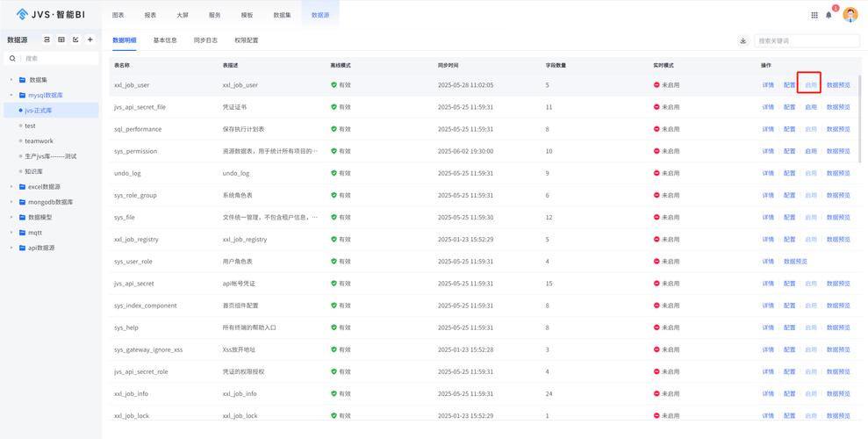Screen dimensions: 868x439
Task: Open the 服务 top navigation item
Action: (x=214, y=15)
